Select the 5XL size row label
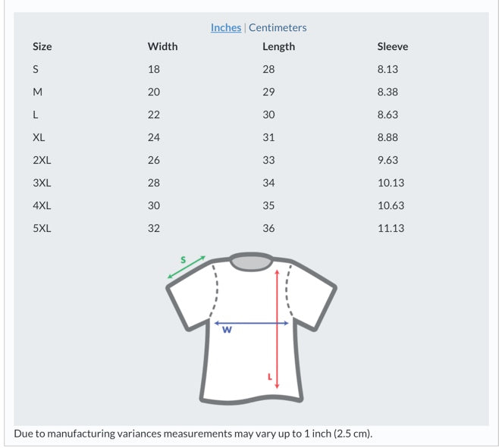Image resolution: width=499 pixels, height=448 pixels. click(x=42, y=228)
